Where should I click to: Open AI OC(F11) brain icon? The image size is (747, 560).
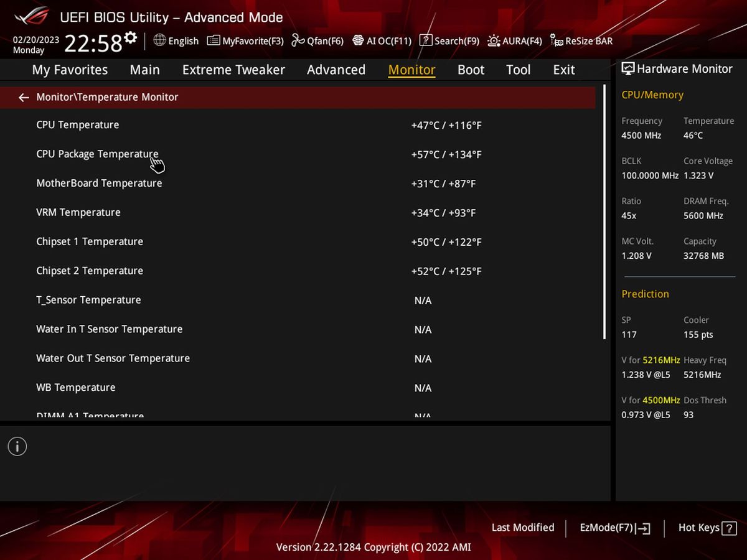click(358, 40)
